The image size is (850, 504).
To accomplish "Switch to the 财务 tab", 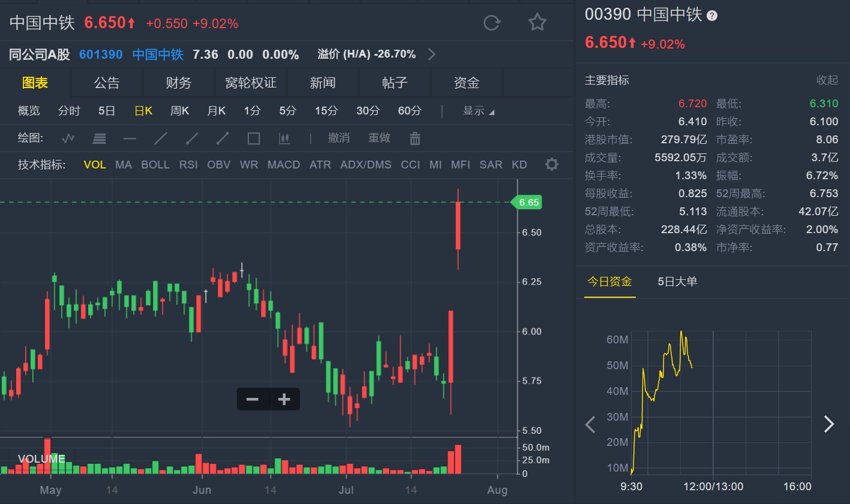I will click(x=179, y=83).
